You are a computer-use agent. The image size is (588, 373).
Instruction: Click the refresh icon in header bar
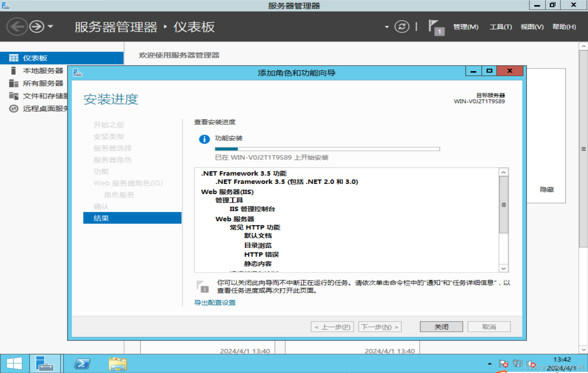click(402, 27)
